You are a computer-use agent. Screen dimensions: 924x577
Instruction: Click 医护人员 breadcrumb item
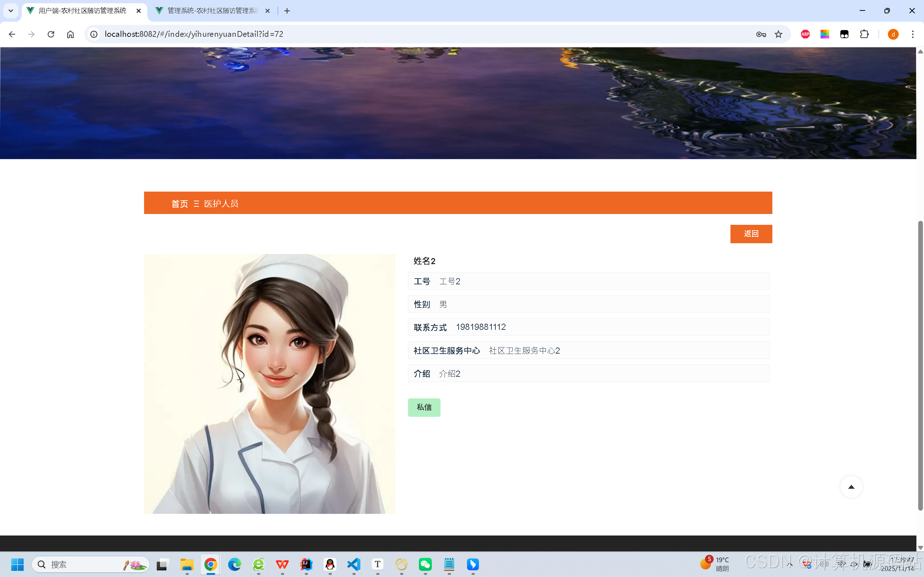click(221, 204)
